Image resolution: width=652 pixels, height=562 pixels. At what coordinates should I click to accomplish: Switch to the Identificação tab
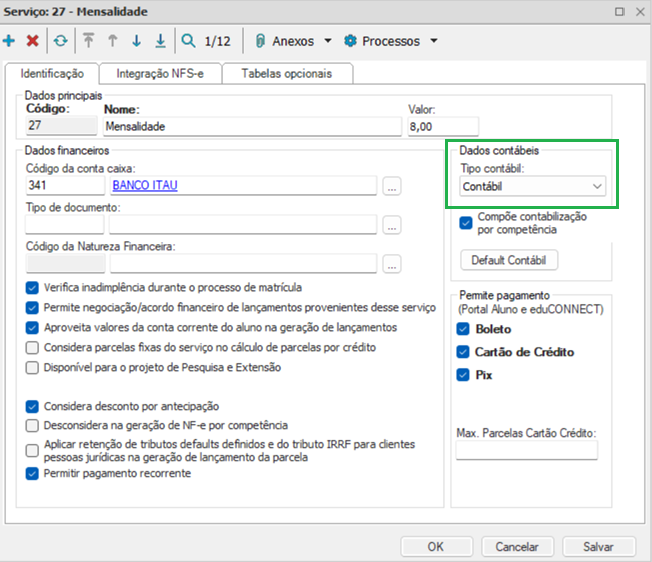point(52,74)
